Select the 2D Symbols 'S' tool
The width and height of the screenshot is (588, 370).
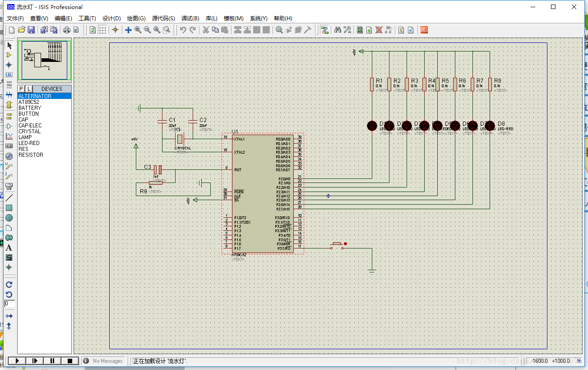[9, 258]
